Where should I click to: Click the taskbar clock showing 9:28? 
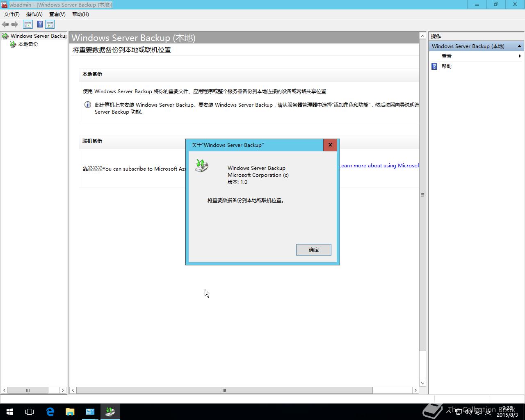point(507,412)
